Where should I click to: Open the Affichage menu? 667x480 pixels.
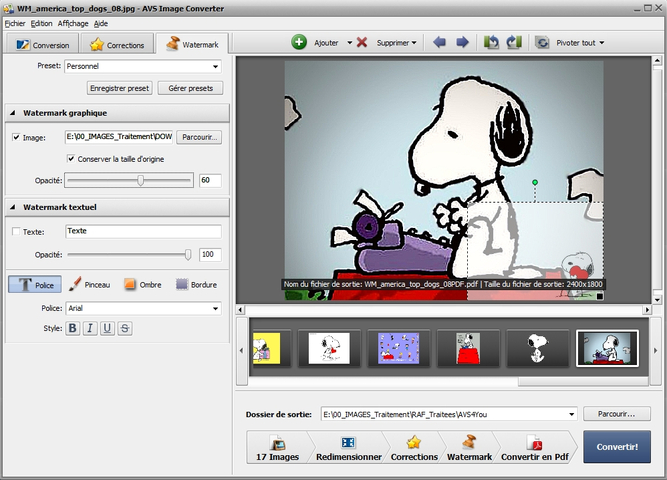coord(72,22)
